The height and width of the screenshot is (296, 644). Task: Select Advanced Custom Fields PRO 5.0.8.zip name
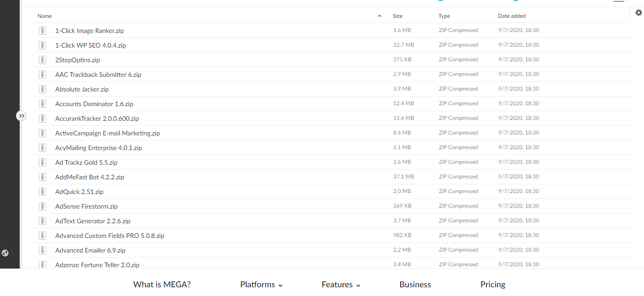point(110,236)
